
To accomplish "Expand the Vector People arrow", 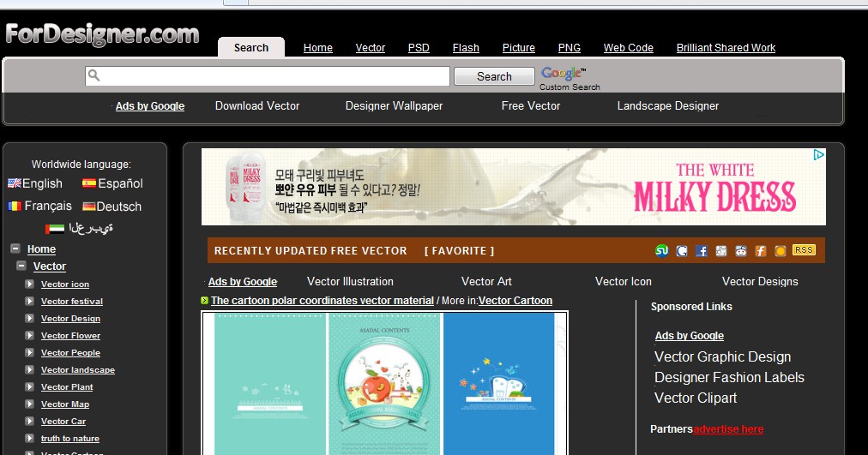I will pos(29,352).
